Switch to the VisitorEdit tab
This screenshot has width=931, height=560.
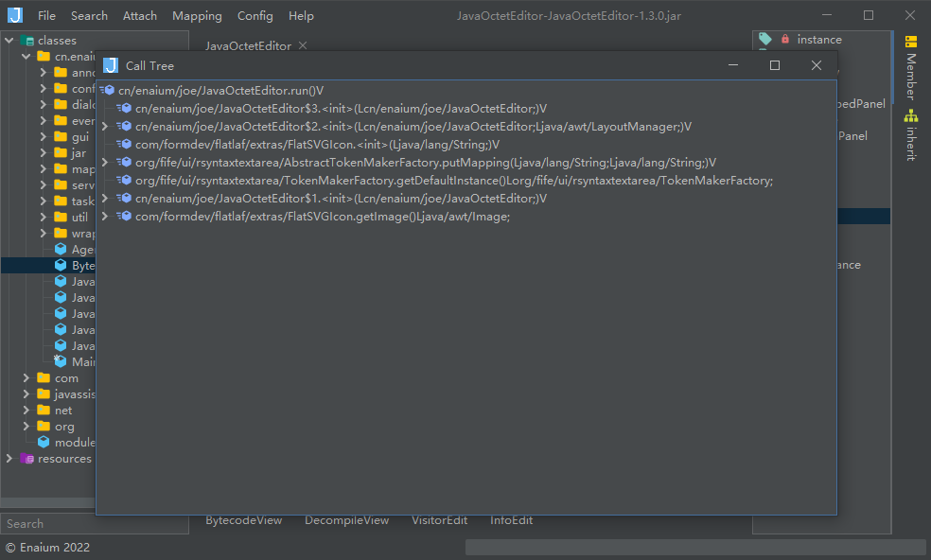439,520
